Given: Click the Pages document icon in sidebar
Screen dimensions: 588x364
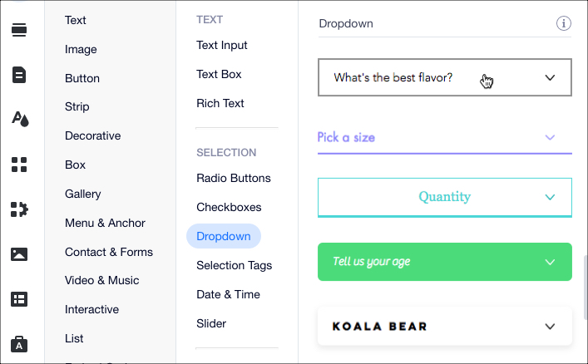Looking at the screenshot, I should pyautogui.click(x=19, y=75).
